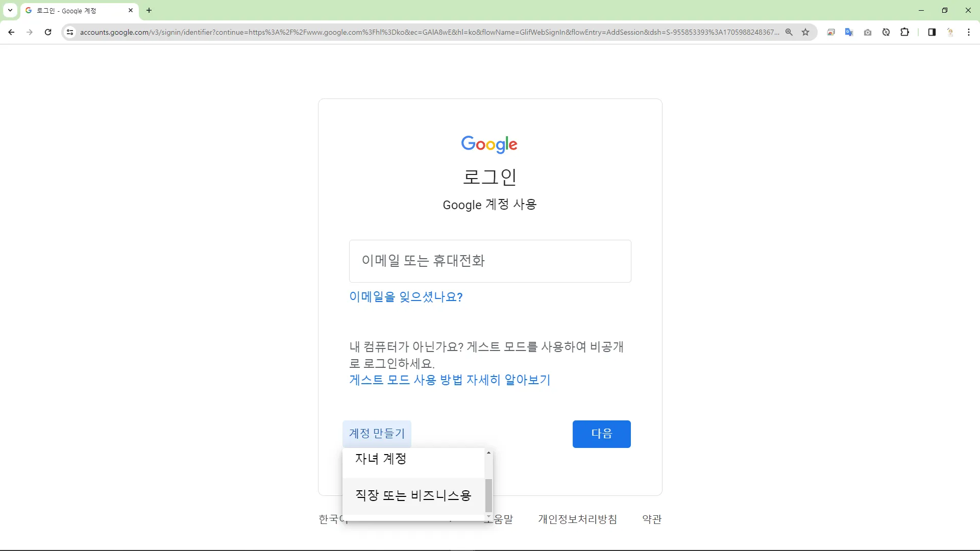The image size is (980, 551).
Task: Select '직장 또는 비즈니스용' menu option
Action: [x=413, y=495]
